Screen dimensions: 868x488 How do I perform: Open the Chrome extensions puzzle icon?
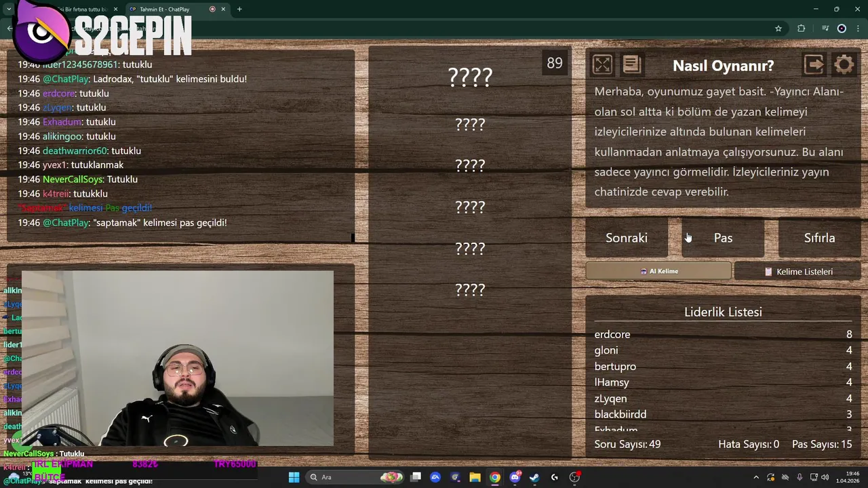(x=802, y=28)
